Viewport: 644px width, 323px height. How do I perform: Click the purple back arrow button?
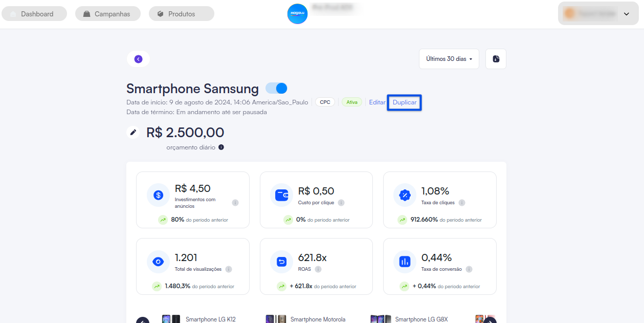point(138,59)
